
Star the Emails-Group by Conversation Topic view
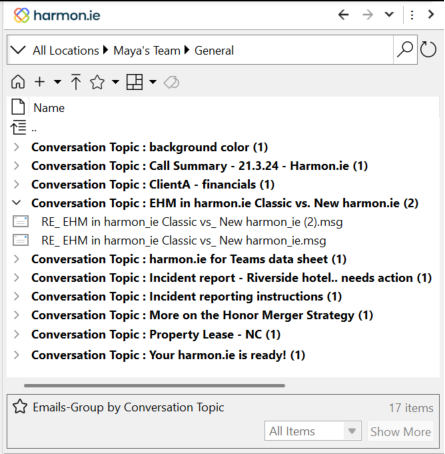pyautogui.click(x=20, y=407)
